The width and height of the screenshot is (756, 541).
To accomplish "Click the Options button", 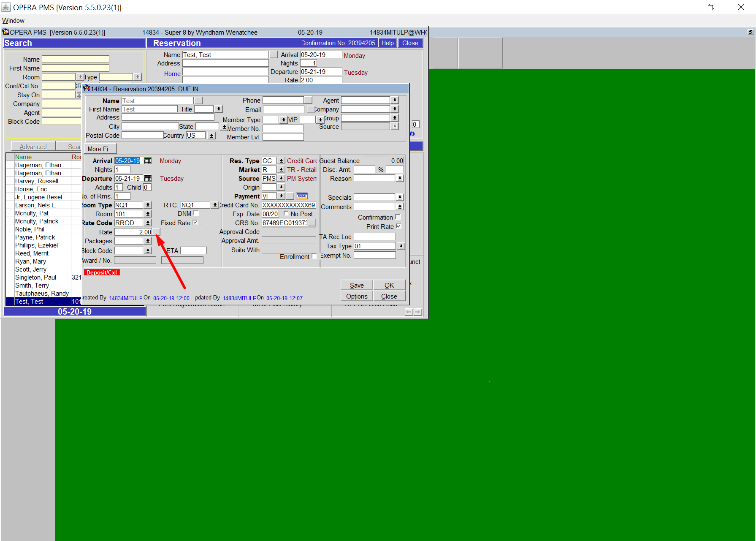I will [356, 296].
